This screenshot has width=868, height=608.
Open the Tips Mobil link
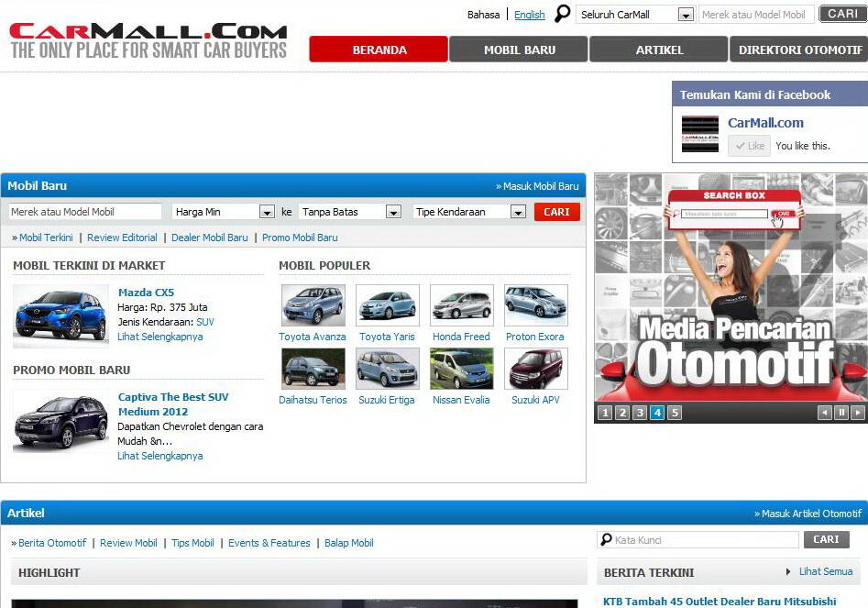pyautogui.click(x=192, y=543)
